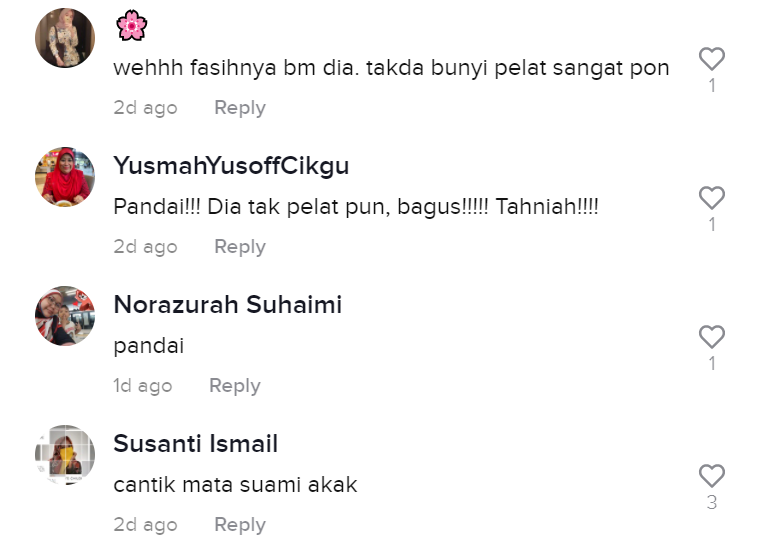Click the 'Pandai!!! Dia tak pelat pun' comment text
The width and height of the screenshot is (771, 537).
click(x=355, y=208)
